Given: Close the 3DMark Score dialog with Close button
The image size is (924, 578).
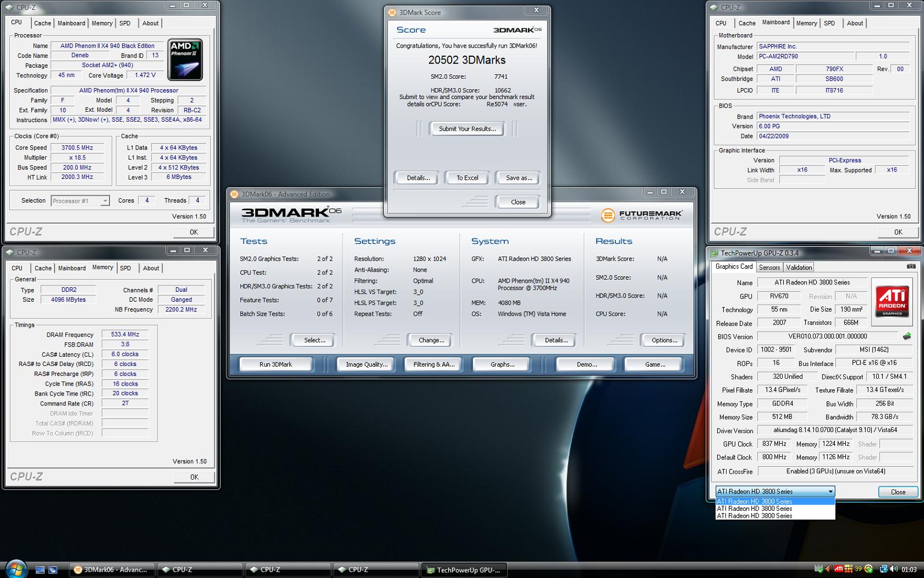Looking at the screenshot, I should coord(518,202).
